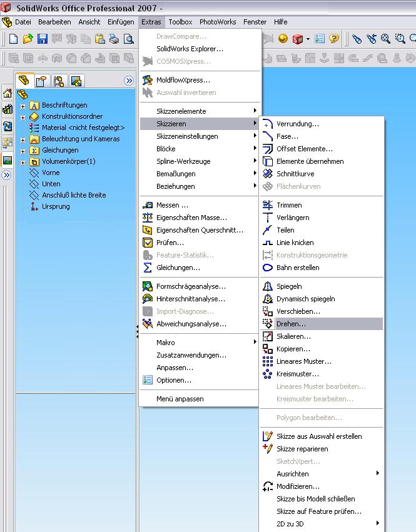
Task: Select Anschluß lichte Breite plane
Action: click(74, 195)
